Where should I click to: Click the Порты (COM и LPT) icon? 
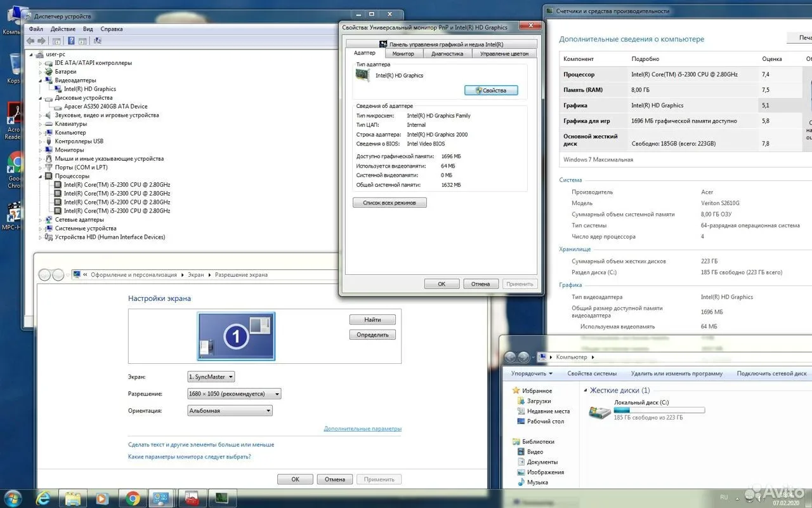click(49, 167)
